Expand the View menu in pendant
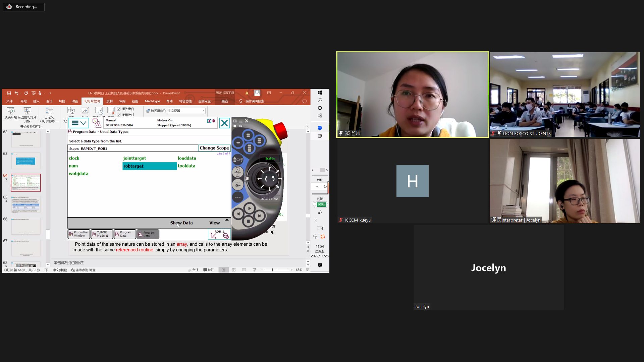This screenshot has height=362, width=644. point(215,223)
